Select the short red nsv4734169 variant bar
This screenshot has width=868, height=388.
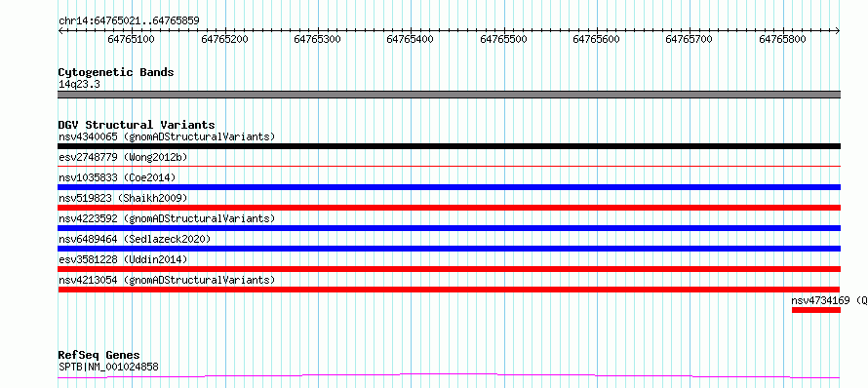click(816, 310)
